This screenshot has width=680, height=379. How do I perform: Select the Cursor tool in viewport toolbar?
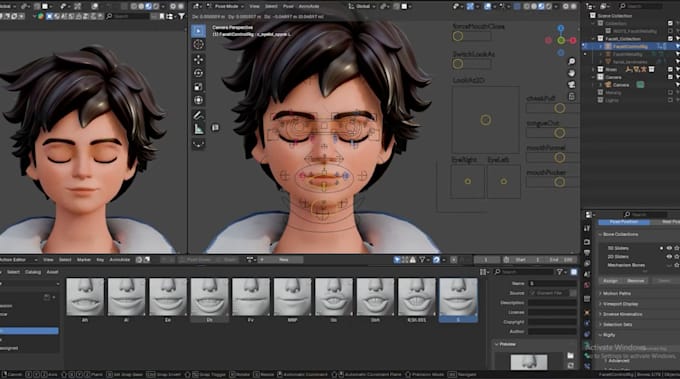(199, 45)
